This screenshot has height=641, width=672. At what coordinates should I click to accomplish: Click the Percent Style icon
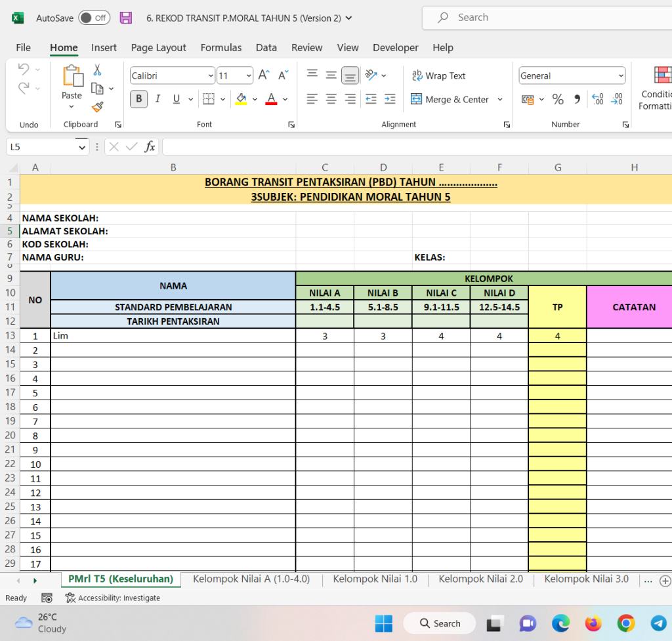click(558, 99)
